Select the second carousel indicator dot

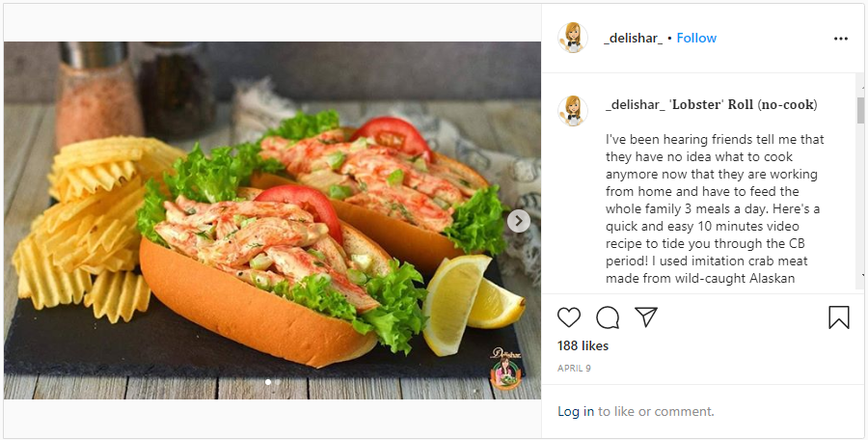click(x=278, y=382)
